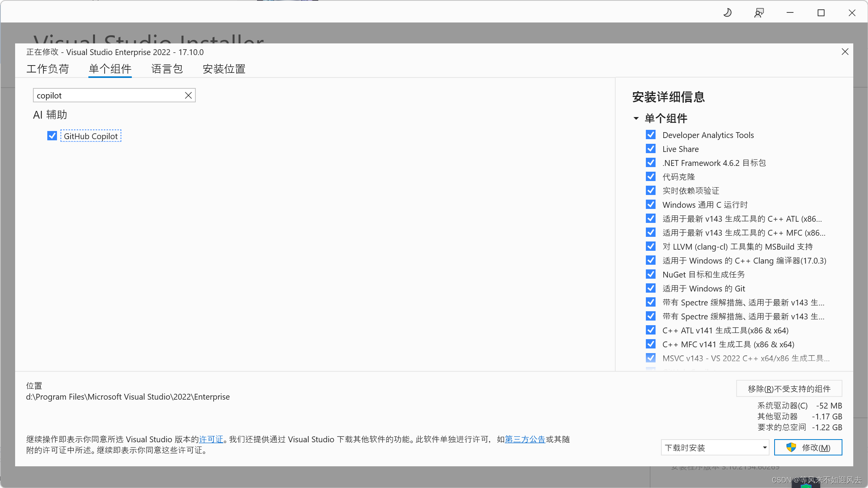Select the 系统驱动器(C) -52 MB entry

coord(799,405)
